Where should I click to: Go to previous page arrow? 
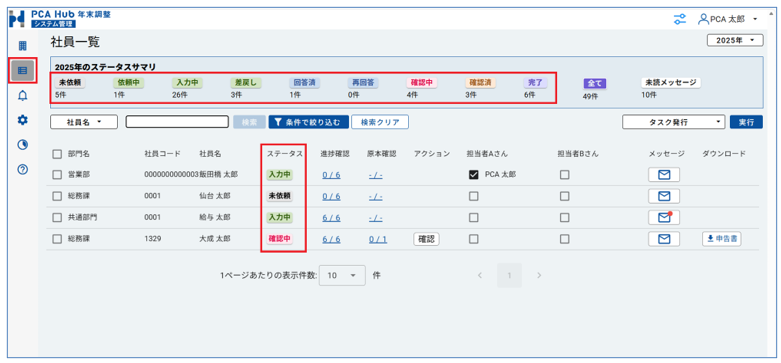point(480,275)
